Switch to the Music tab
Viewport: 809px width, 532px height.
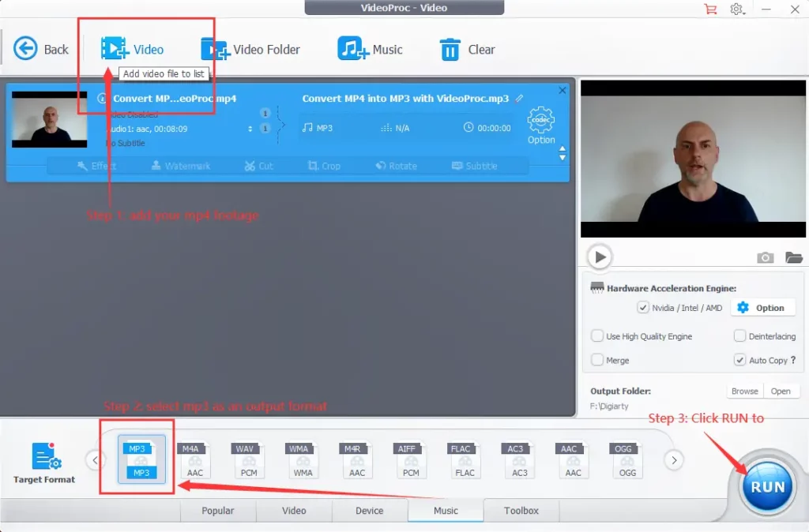click(x=446, y=511)
